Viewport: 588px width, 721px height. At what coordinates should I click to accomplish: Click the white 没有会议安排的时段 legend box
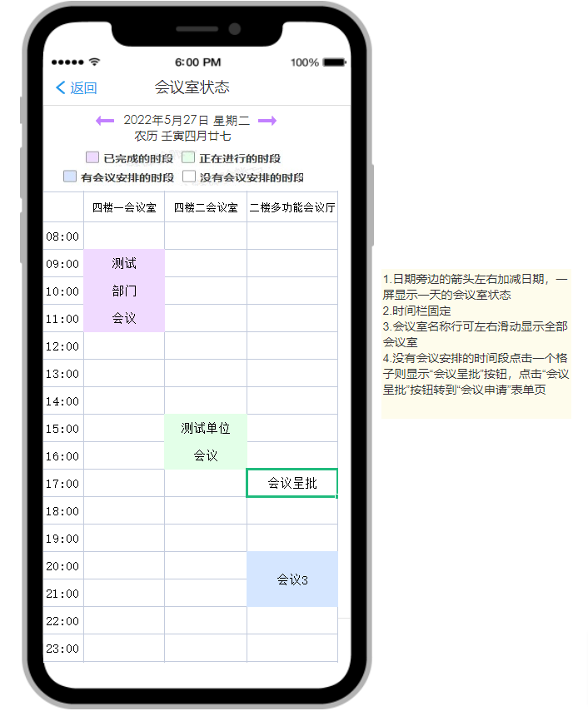pos(189,177)
